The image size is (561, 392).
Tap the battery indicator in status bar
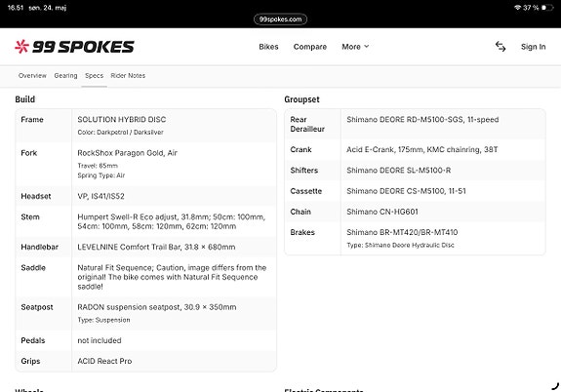[547, 8]
